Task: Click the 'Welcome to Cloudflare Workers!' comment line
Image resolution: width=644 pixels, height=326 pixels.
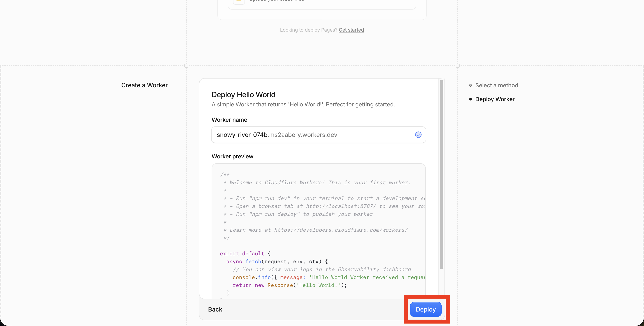Action: [317, 183]
